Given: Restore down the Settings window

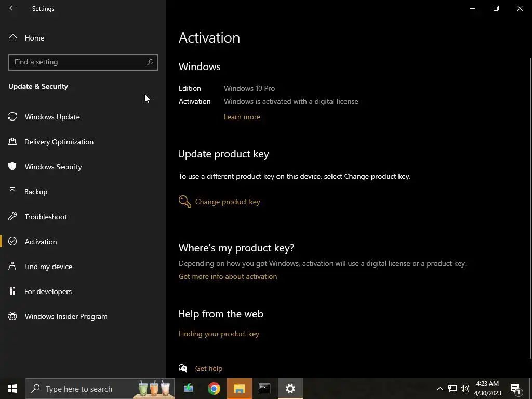Looking at the screenshot, I should click(496, 8).
